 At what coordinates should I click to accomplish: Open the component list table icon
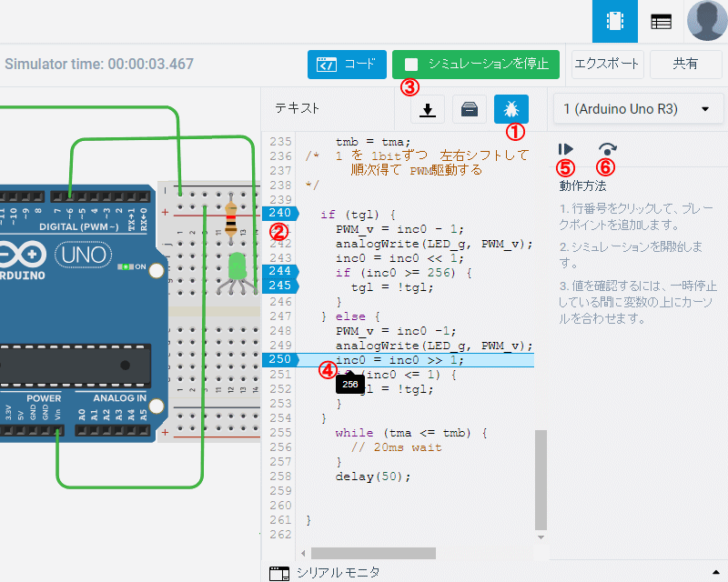coord(662,22)
